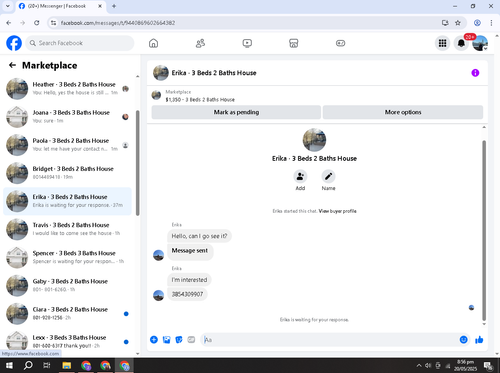Click the Erika chat header title

click(x=214, y=73)
